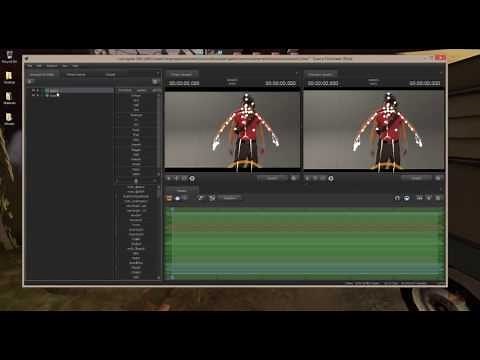
Task: Click left timecode field in secondary viewport
Action: pyautogui.click(x=323, y=83)
